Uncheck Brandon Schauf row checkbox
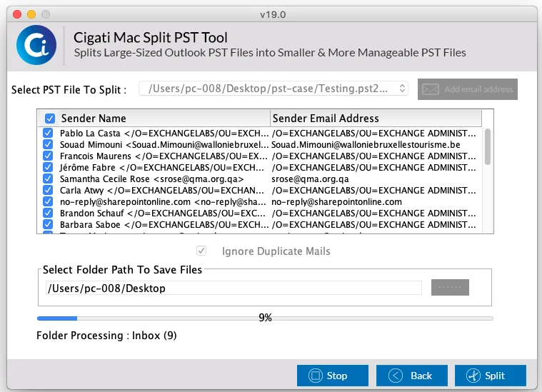 pos(48,213)
